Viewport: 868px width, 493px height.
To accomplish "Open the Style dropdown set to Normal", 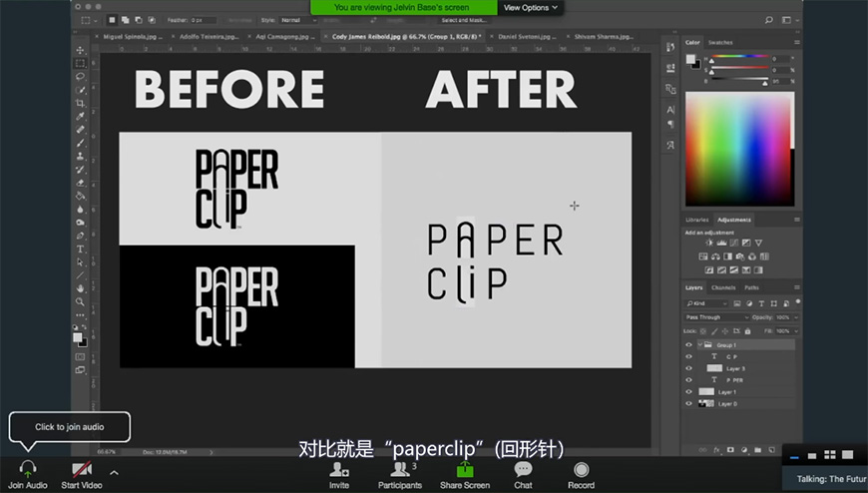I will [297, 20].
